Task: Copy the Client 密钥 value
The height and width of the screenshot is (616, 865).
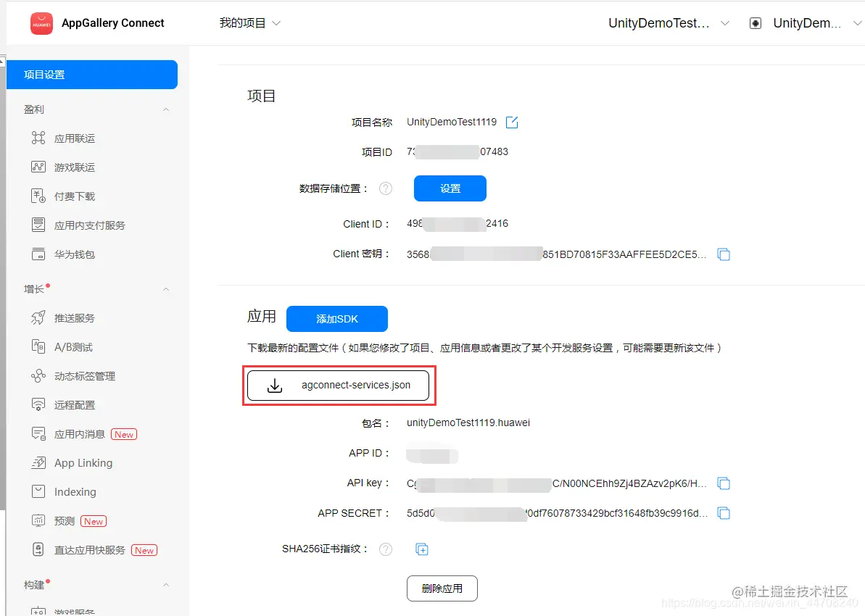Action: tap(724, 254)
